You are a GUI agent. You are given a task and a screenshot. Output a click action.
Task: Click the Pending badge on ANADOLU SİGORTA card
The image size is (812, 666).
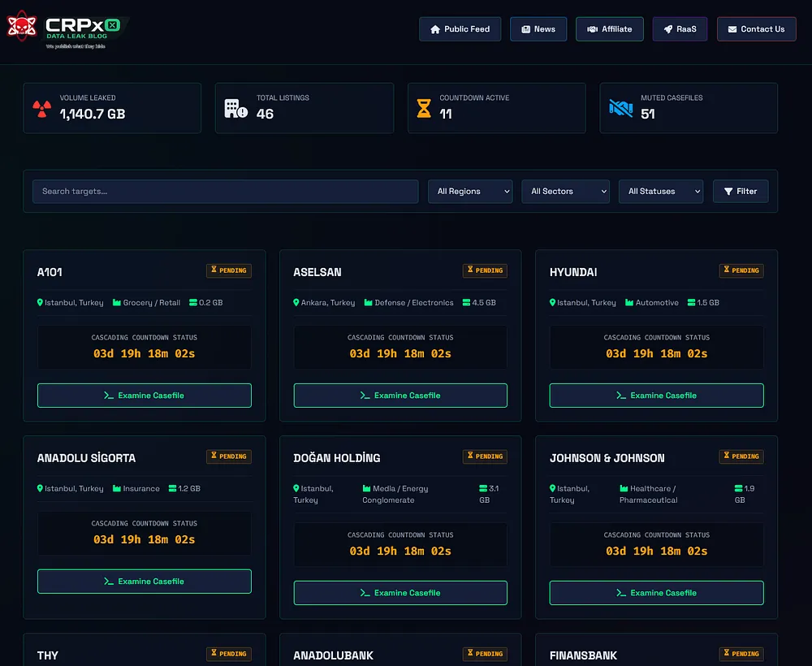228,456
